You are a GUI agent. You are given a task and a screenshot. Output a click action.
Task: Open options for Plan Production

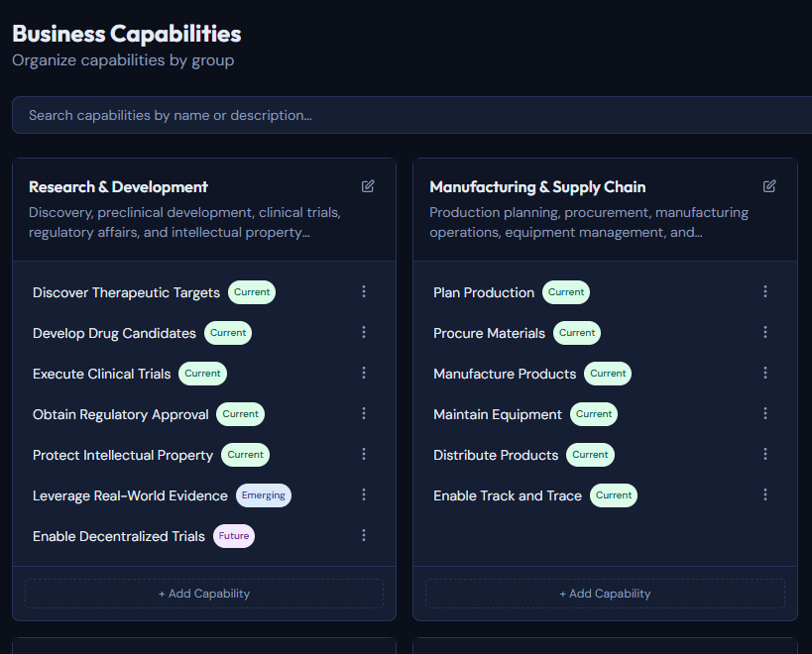coord(764,291)
